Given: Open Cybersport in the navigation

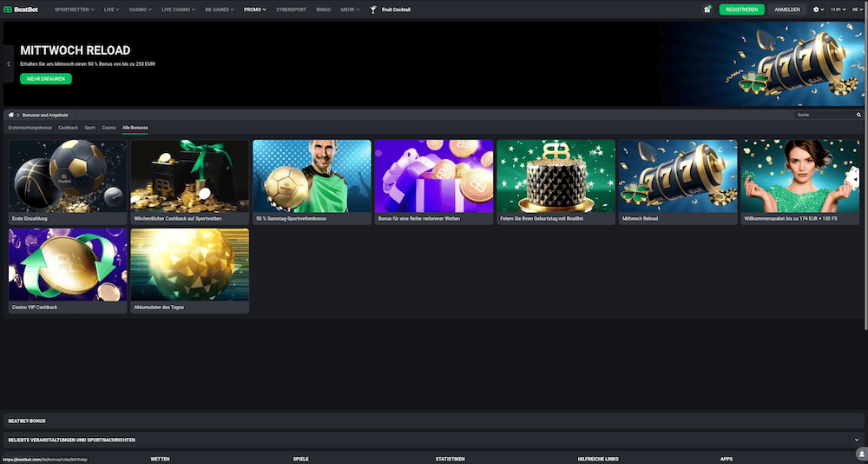Looking at the screenshot, I should point(291,10).
